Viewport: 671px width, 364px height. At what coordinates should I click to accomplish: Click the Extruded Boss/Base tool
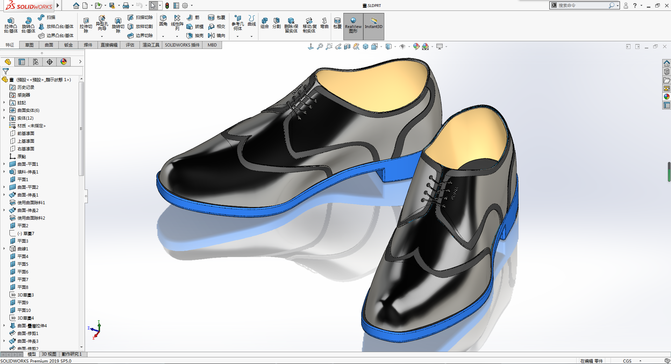11,25
